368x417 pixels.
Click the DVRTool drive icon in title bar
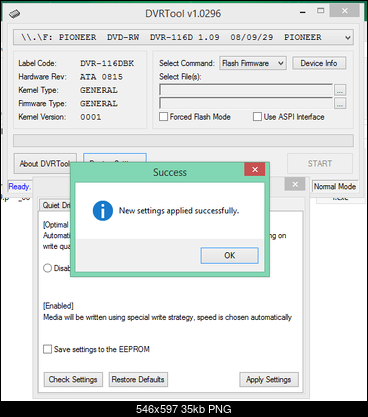(x=14, y=13)
